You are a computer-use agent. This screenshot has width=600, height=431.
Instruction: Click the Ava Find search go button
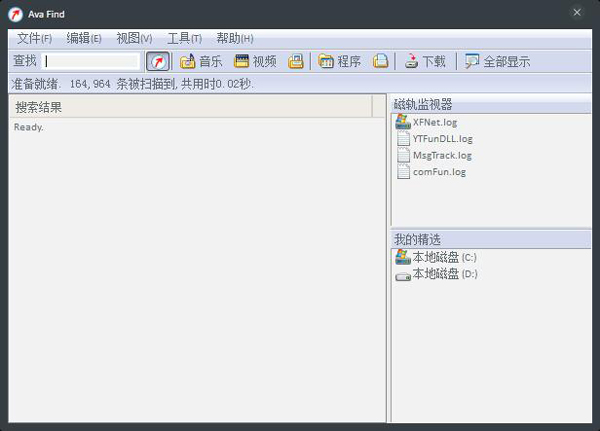[x=158, y=61]
